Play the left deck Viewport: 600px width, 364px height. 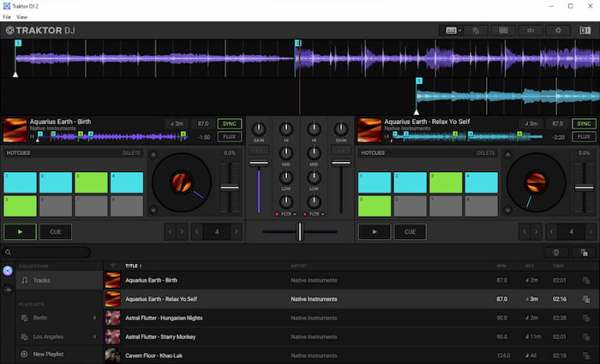click(x=20, y=232)
